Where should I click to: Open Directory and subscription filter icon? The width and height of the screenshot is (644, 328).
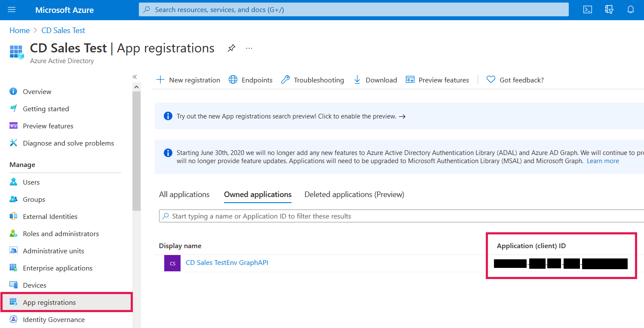point(609,9)
